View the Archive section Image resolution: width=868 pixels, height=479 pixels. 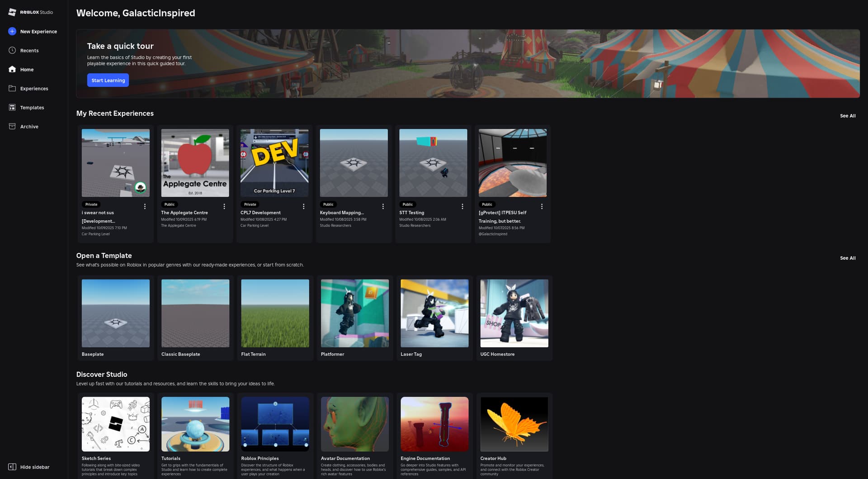(x=30, y=126)
